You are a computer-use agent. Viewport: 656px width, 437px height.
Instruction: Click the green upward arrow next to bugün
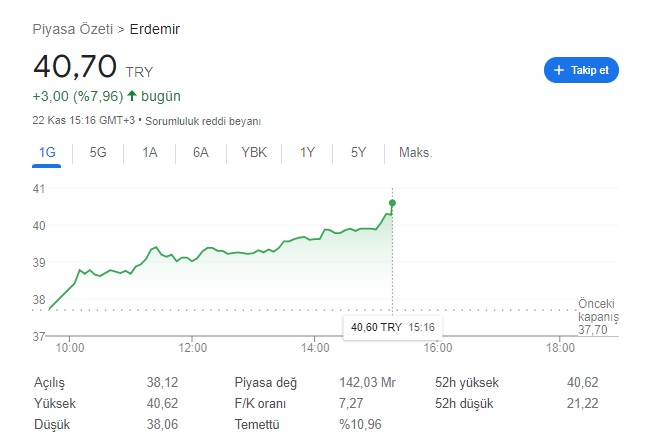pyautogui.click(x=132, y=96)
